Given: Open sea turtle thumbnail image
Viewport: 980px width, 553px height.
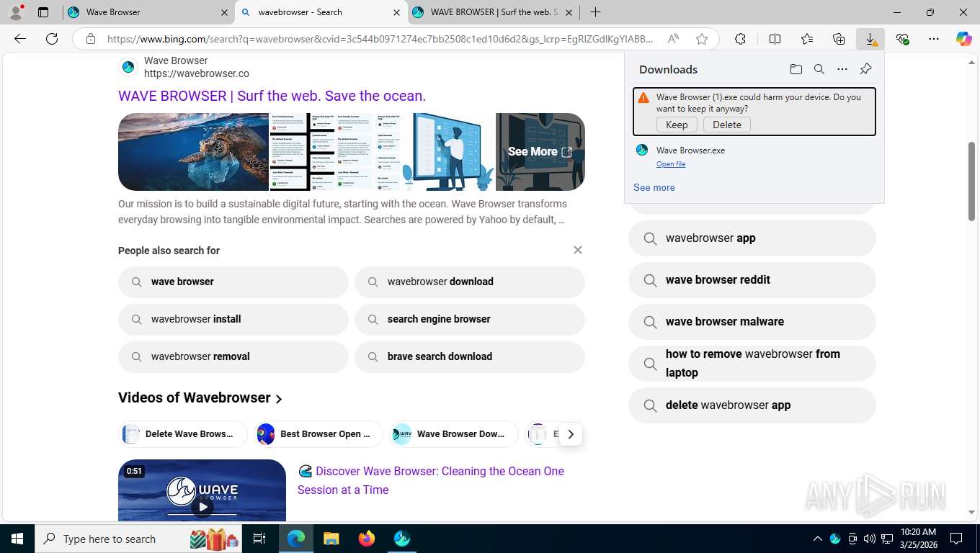Looking at the screenshot, I should [x=194, y=152].
